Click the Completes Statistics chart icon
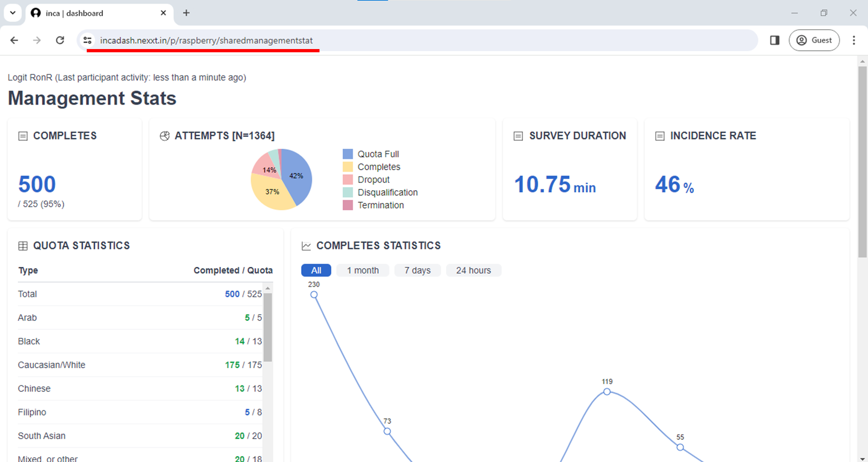This screenshot has width=868, height=462. 306,246
